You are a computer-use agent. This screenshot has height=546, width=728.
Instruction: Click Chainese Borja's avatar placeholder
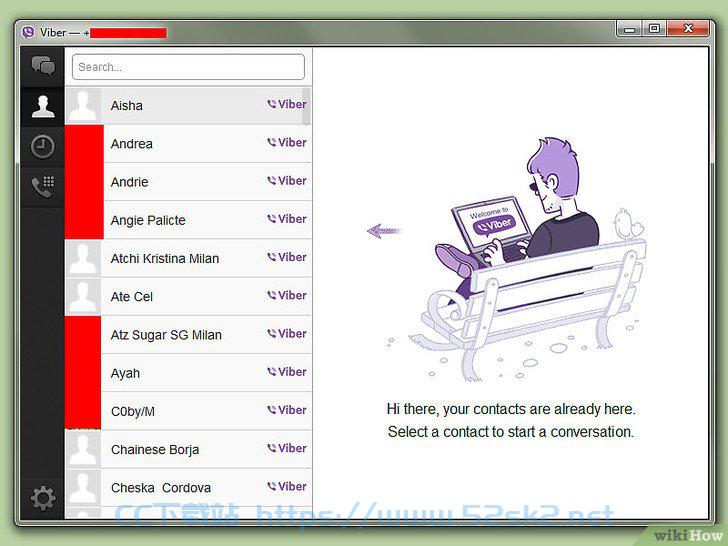[83, 449]
